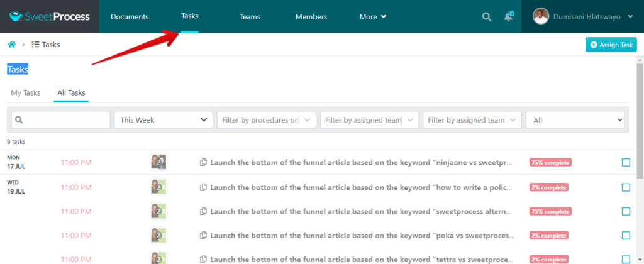The height and width of the screenshot is (264, 644).
Task: Expand the More menu in the navbar
Action: [372, 17]
